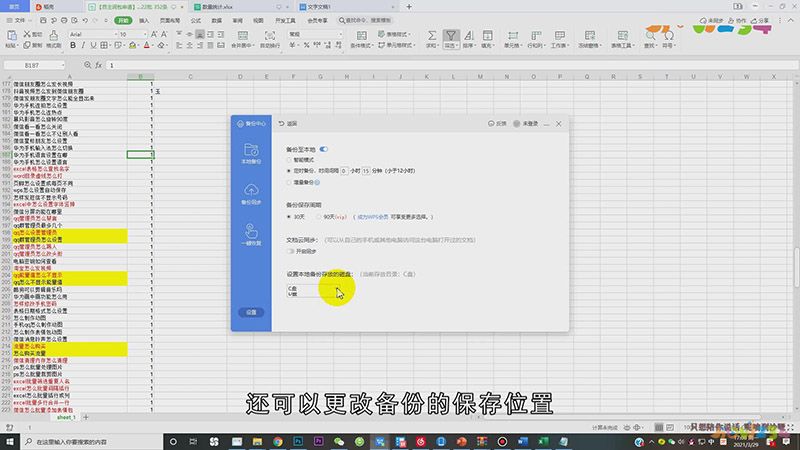Open 本地备份 in backup center sidebar
This screenshot has height=450, width=800.
click(251, 154)
